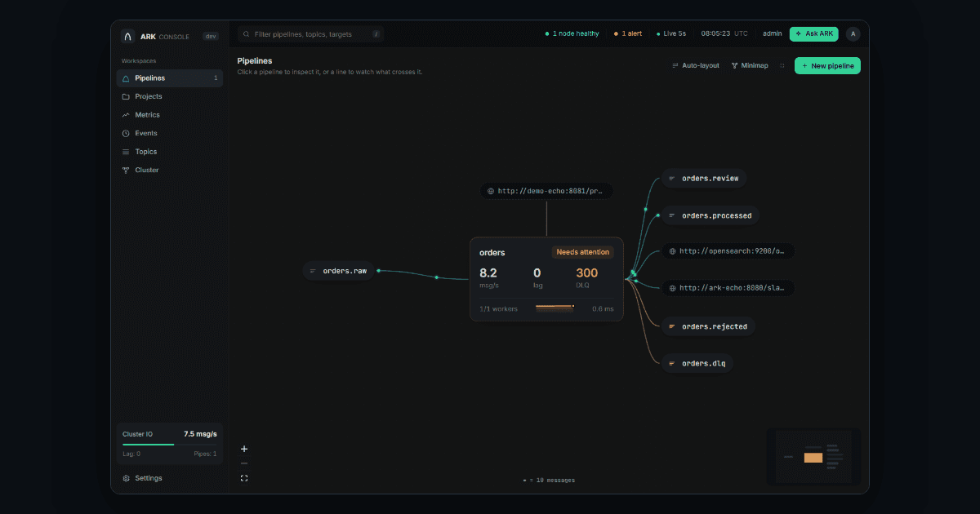This screenshot has height=514, width=980.
Task: Go to the Metrics section
Action: coord(170,115)
